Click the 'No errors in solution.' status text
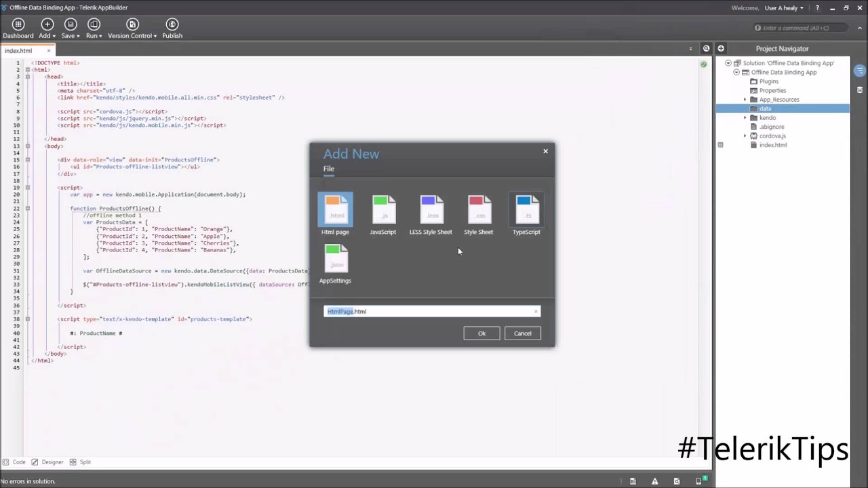 coord(28,481)
